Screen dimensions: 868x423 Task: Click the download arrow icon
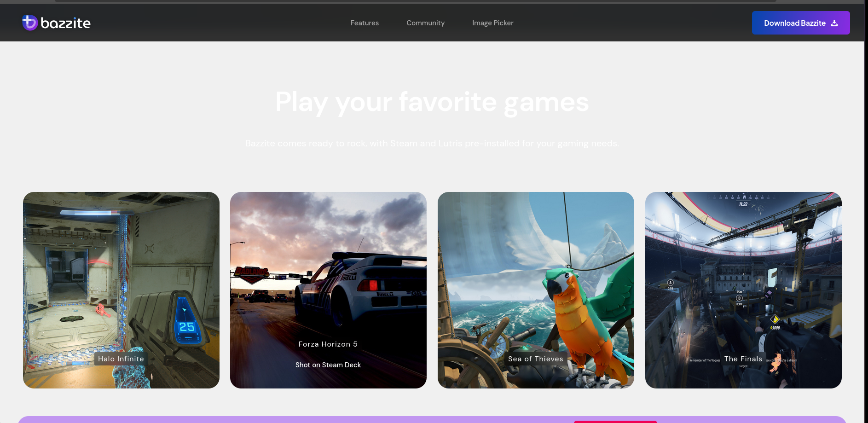pyautogui.click(x=834, y=23)
